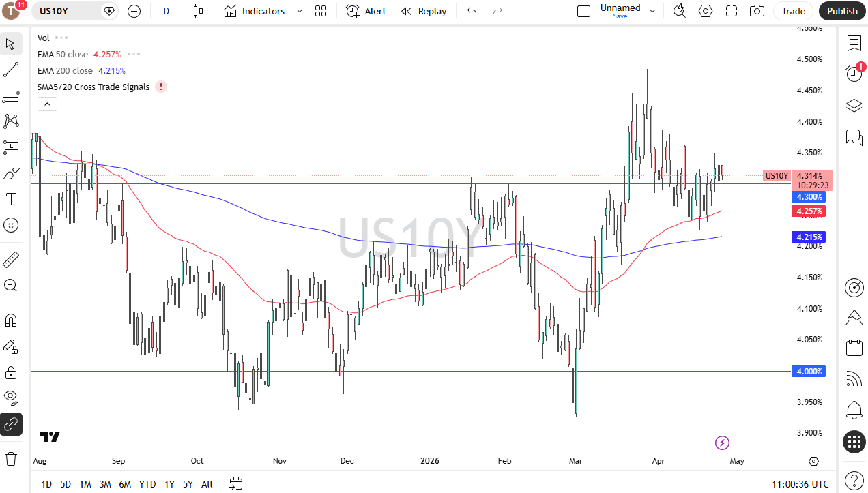The width and height of the screenshot is (868, 493).
Task: Open the object tree layers icon
Action: click(x=854, y=106)
